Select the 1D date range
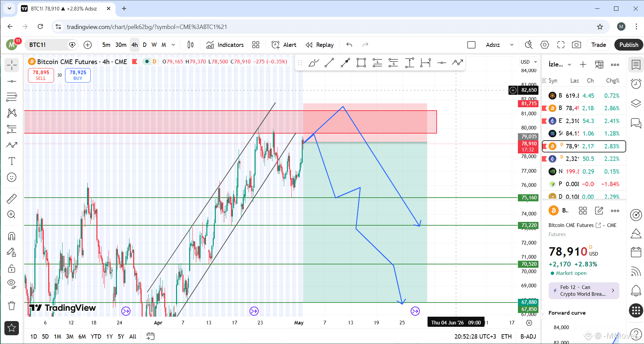 tap(34, 337)
